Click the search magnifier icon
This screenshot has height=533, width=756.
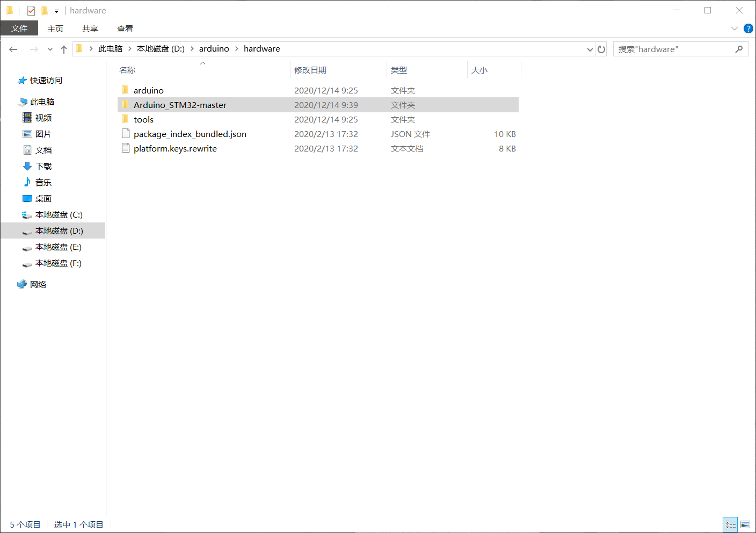pos(739,49)
